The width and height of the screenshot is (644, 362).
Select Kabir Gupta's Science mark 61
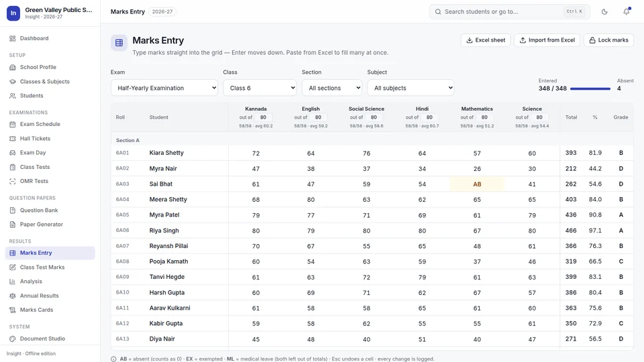click(x=532, y=324)
